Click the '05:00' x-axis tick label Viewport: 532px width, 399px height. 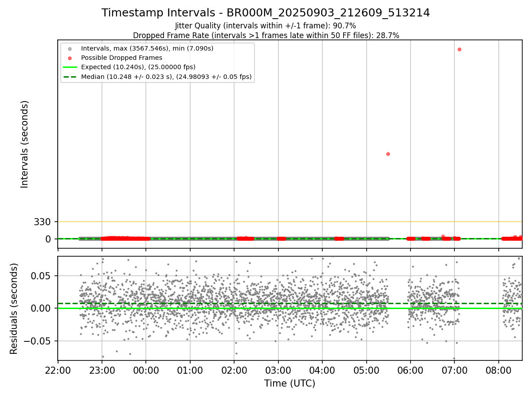coord(367,370)
